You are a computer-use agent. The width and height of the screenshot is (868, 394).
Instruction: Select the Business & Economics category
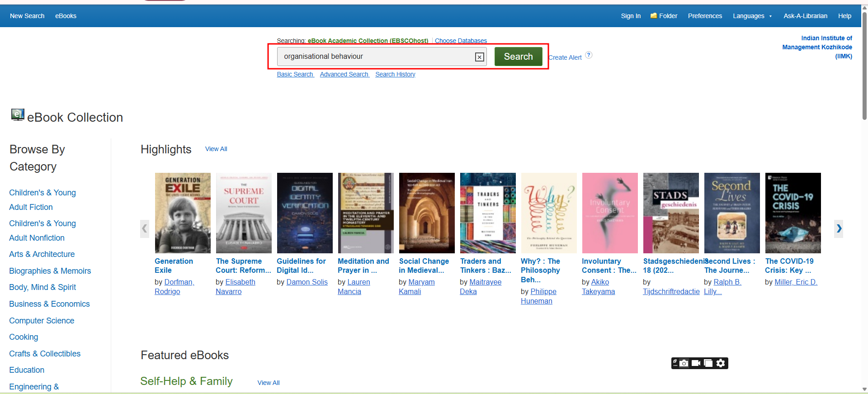tap(49, 304)
